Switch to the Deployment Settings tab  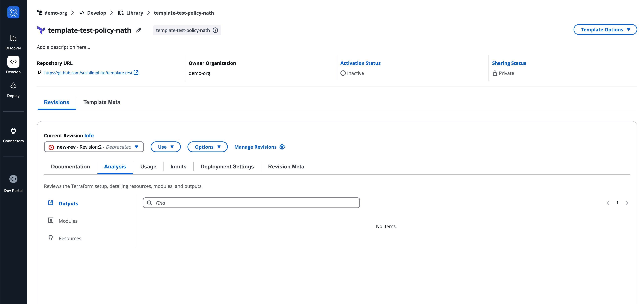[227, 167]
